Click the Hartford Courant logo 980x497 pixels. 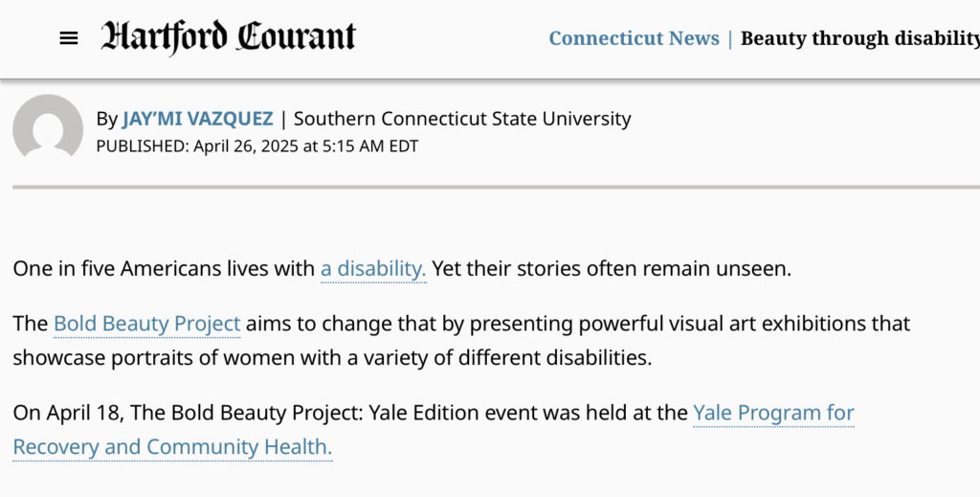228,37
